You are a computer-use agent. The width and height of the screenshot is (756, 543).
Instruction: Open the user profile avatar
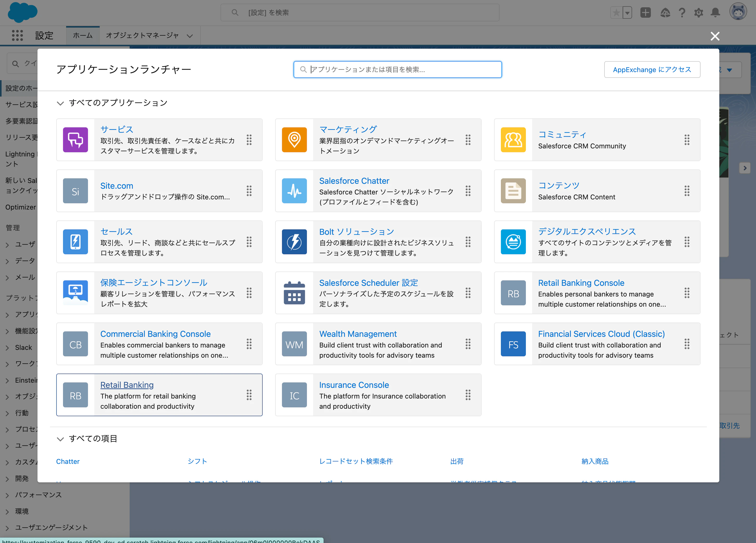click(x=738, y=12)
